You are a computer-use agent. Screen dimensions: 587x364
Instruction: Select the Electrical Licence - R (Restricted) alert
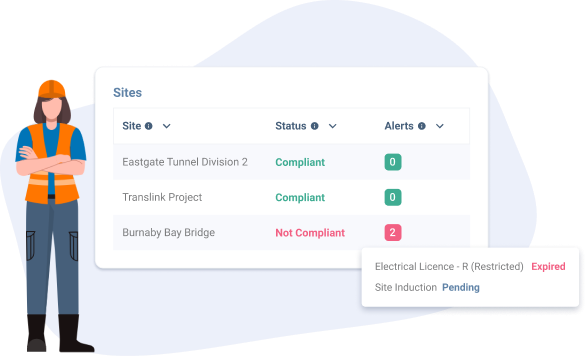click(x=449, y=267)
